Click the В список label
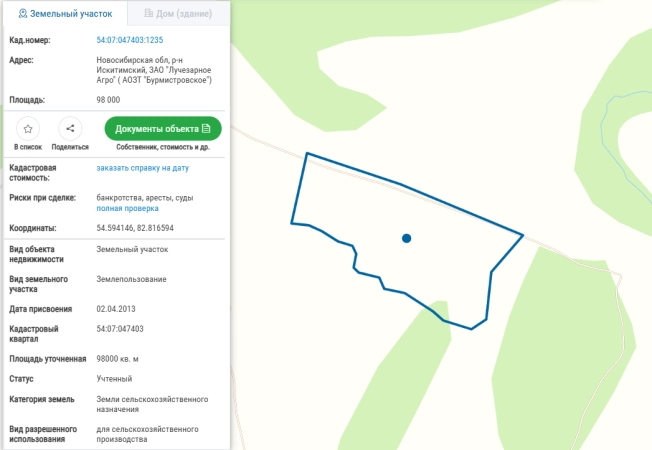652x450 pixels. pos(28,147)
